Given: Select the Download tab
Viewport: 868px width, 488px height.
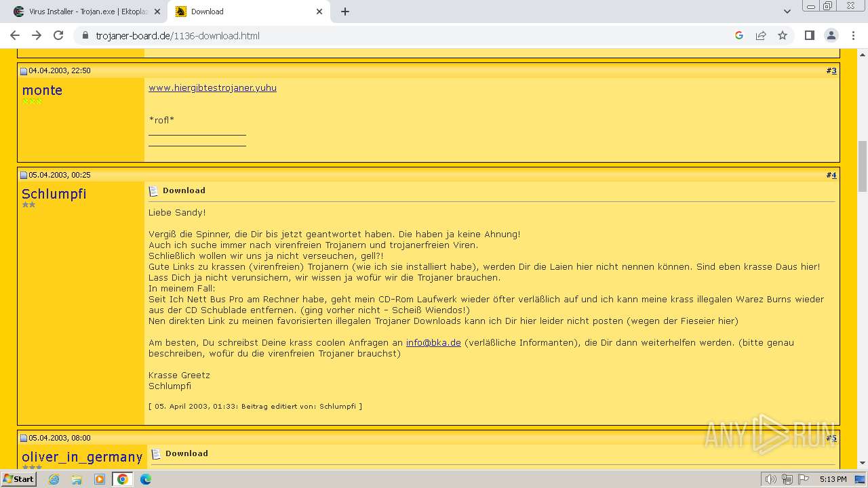Looking at the screenshot, I should [250, 12].
